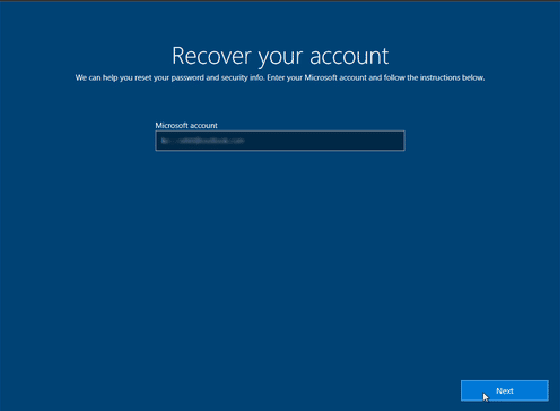Click the 'Microsoft account' field label
This screenshot has height=411, width=560.
186,125
